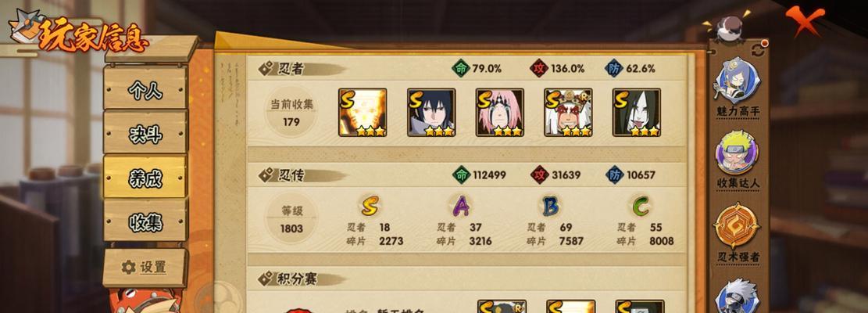Open the 收集达人 Naruto badge icon
868x313 pixels.
[738, 153]
